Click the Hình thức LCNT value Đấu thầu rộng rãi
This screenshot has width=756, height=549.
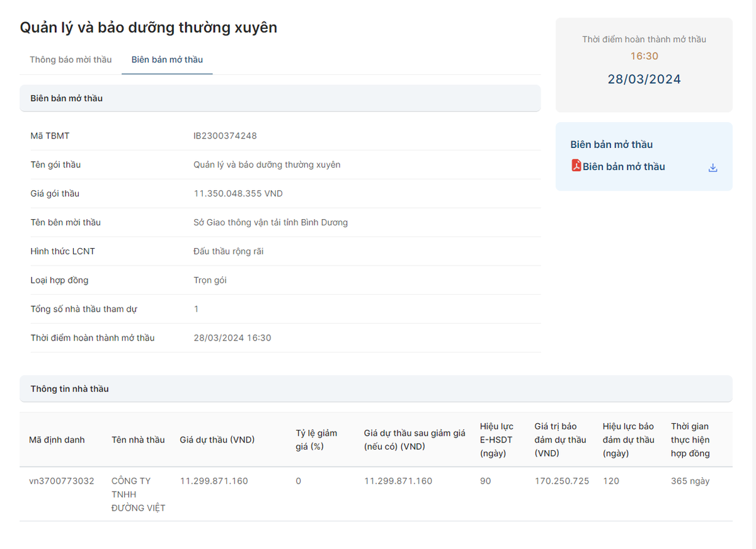click(228, 252)
